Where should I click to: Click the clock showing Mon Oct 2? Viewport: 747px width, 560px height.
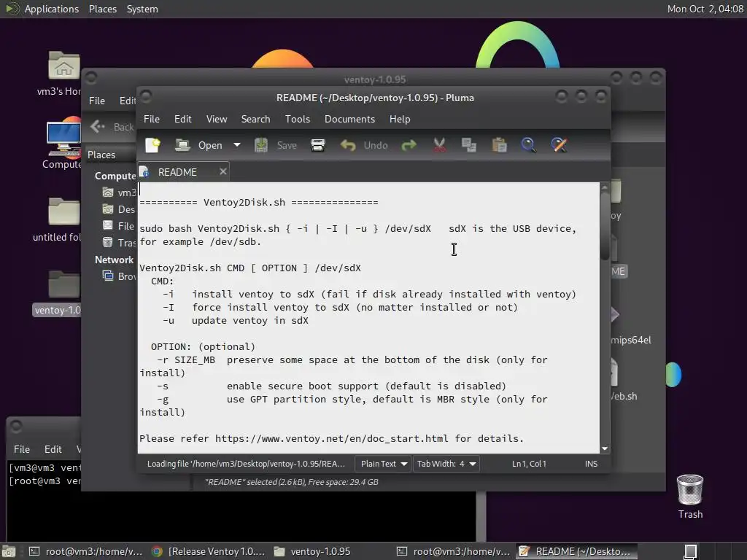click(x=705, y=9)
